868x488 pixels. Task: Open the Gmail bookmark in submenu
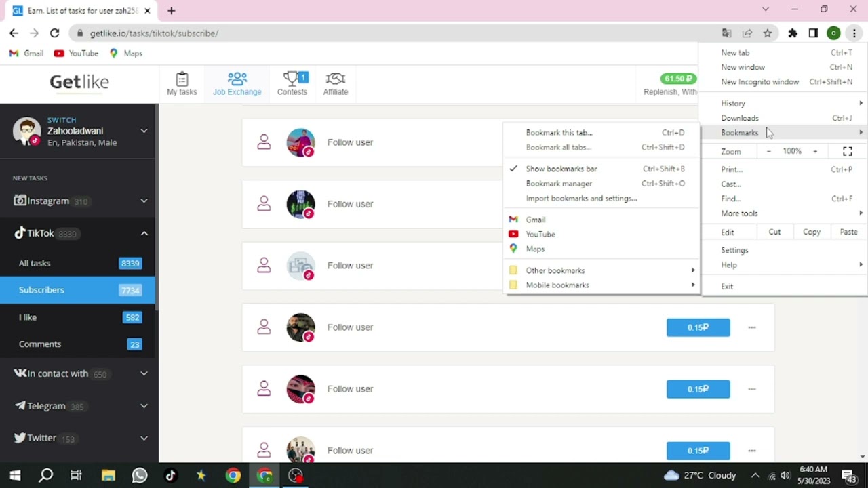click(601, 220)
